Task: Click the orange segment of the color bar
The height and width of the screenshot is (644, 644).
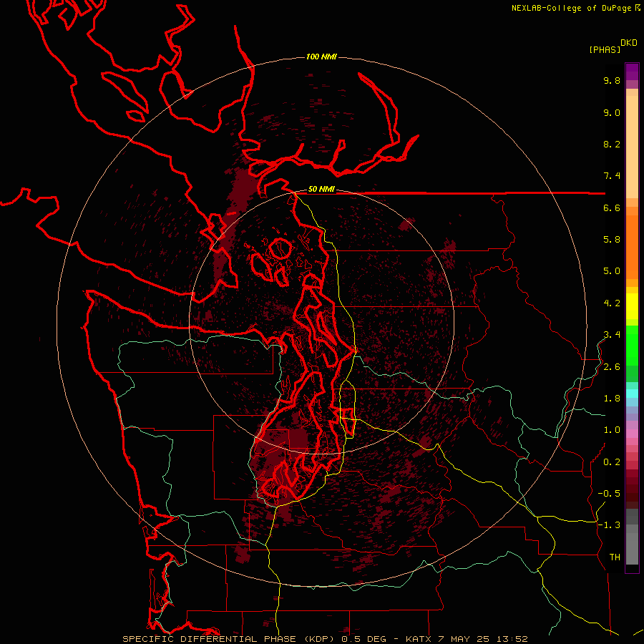Action: click(x=632, y=247)
